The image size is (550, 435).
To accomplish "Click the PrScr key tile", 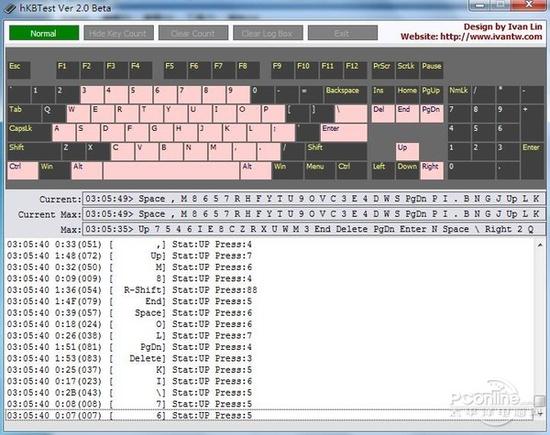I will point(383,70).
